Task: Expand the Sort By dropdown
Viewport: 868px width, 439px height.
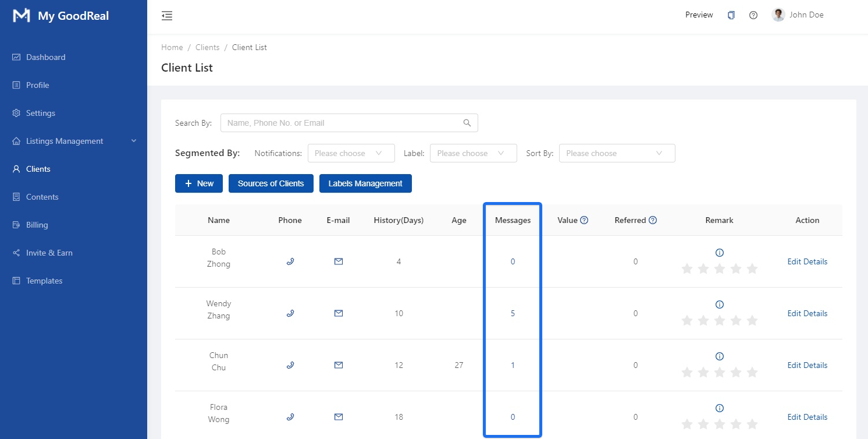Action: (617, 153)
